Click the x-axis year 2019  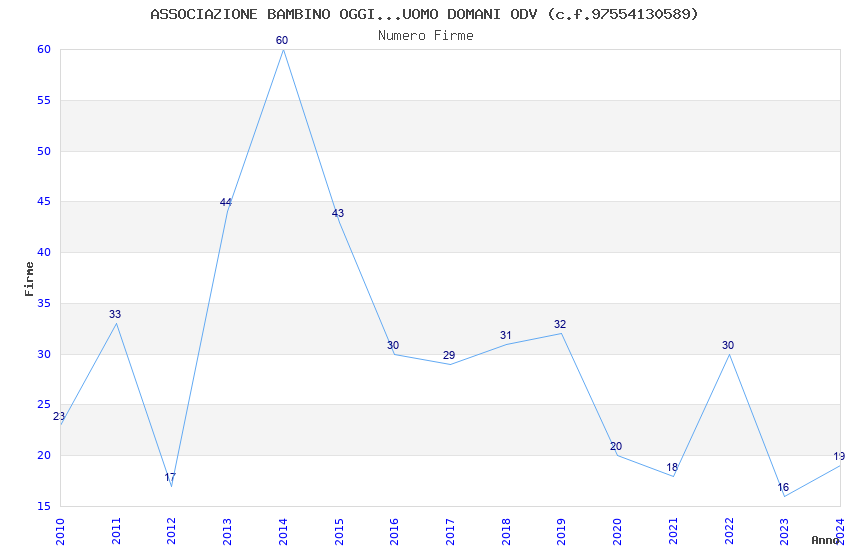point(561,532)
